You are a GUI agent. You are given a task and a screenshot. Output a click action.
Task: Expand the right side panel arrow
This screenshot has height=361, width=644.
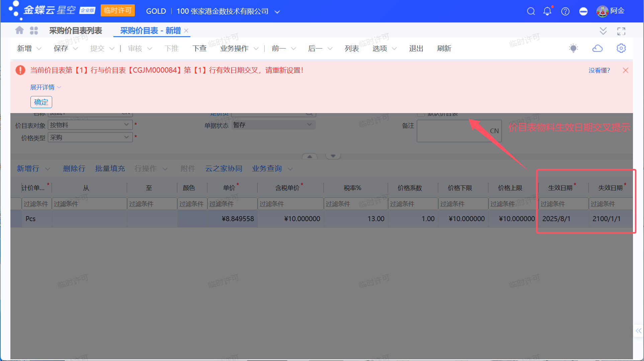[x=638, y=331]
